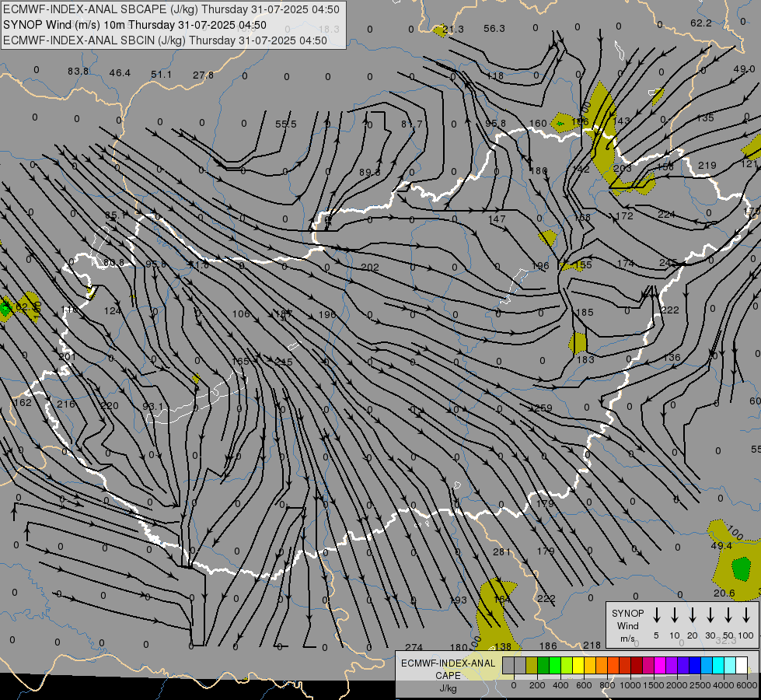This screenshot has height=700, width=761.
Task: Click the map value 186
Action: click(x=548, y=646)
